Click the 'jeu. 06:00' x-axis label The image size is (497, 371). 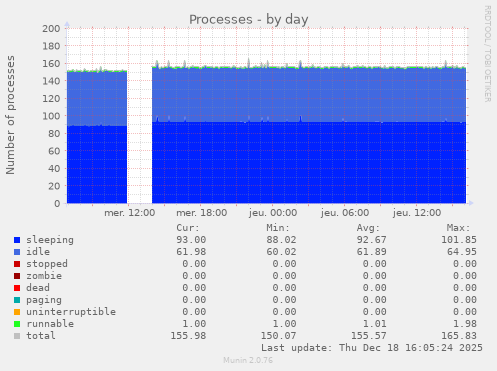point(345,213)
